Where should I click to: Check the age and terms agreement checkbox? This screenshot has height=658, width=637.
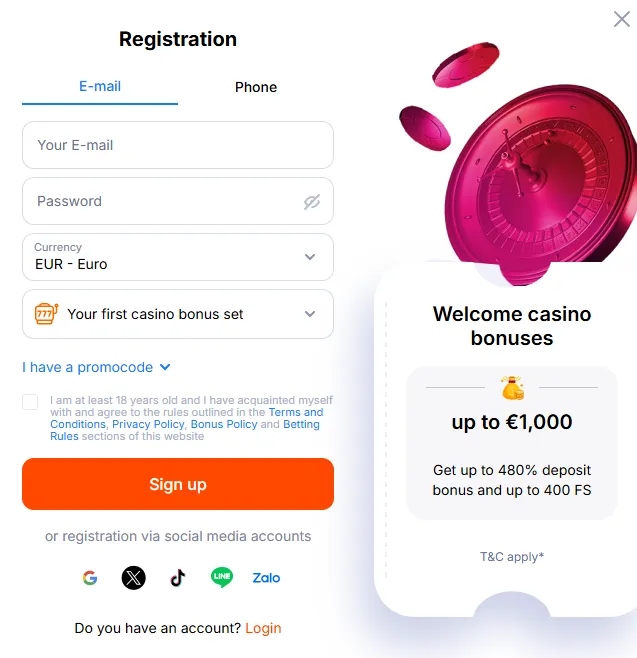[x=30, y=402]
